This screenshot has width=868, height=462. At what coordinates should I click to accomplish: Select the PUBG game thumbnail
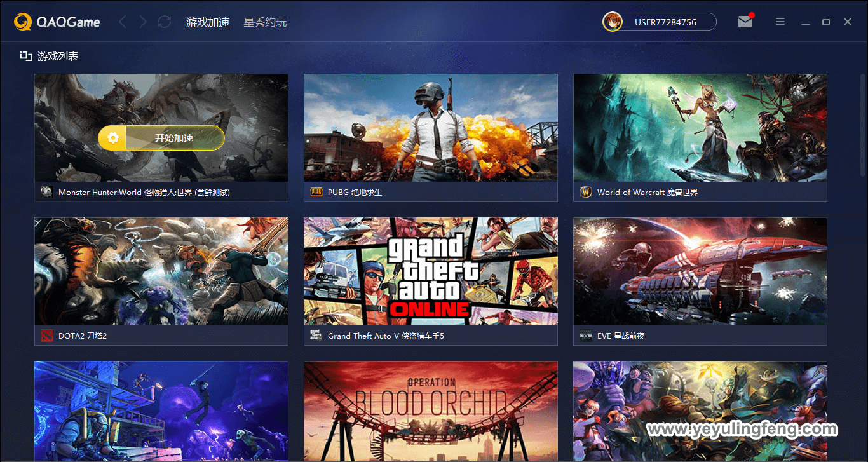tap(431, 128)
